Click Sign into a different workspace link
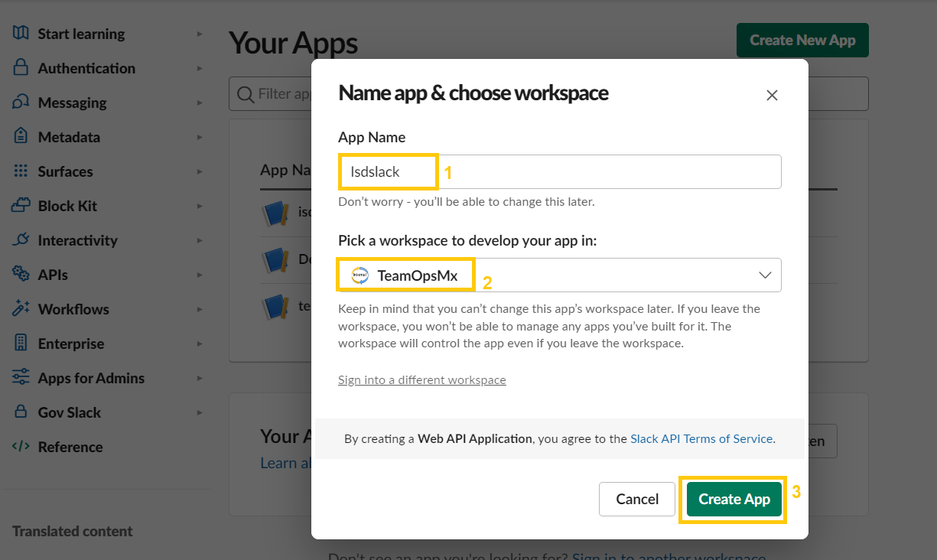This screenshot has width=937, height=560. [x=421, y=380]
